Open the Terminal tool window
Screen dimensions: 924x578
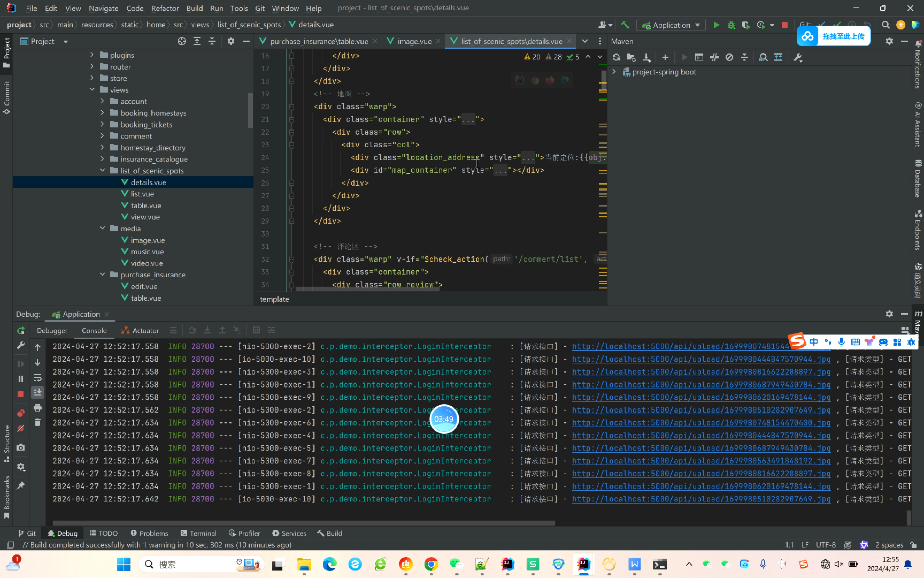click(x=198, y=533)
